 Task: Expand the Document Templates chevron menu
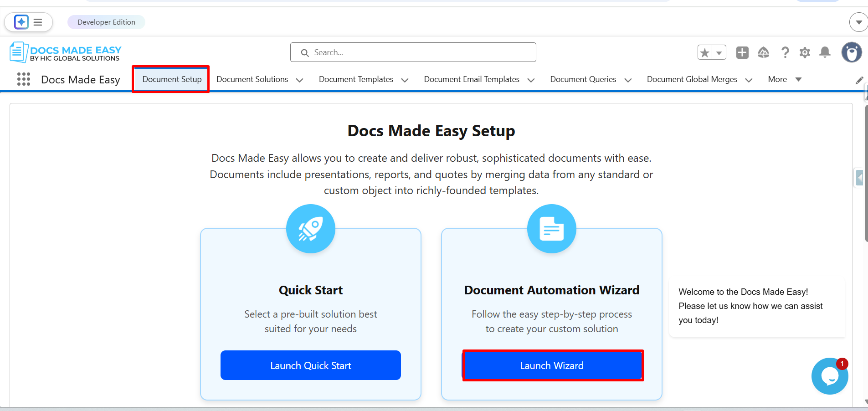click(x=405, y=80)
